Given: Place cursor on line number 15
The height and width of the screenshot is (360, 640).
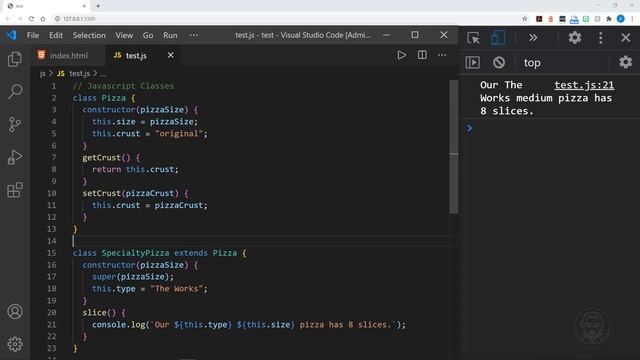Looking at the screenshot, I should tap(51, 253).
